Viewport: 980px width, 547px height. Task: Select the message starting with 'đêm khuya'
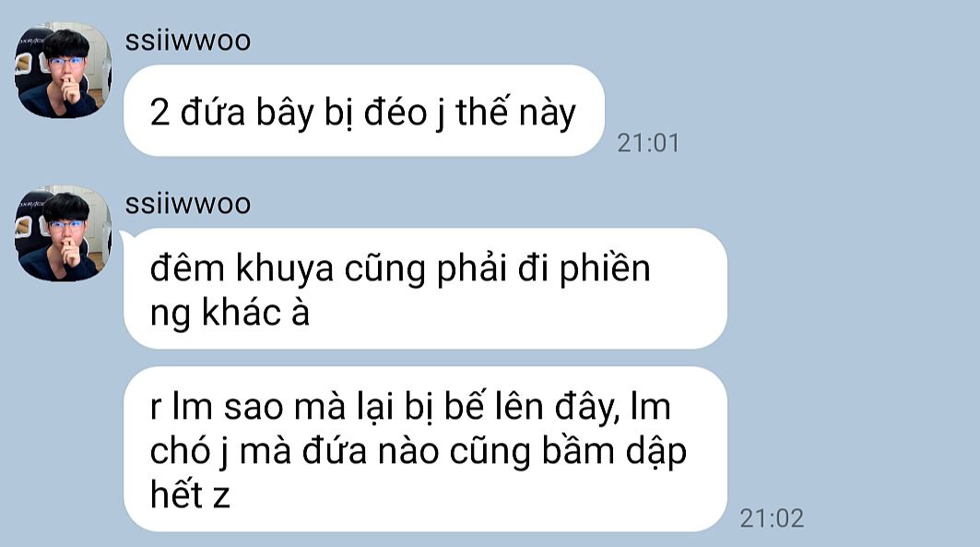pos(425,288)
